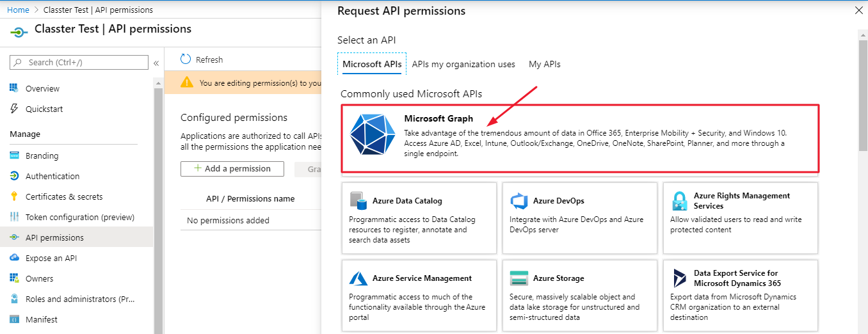
Task: Click the Azure Service Management icon
Action: (x=358, y=278)
